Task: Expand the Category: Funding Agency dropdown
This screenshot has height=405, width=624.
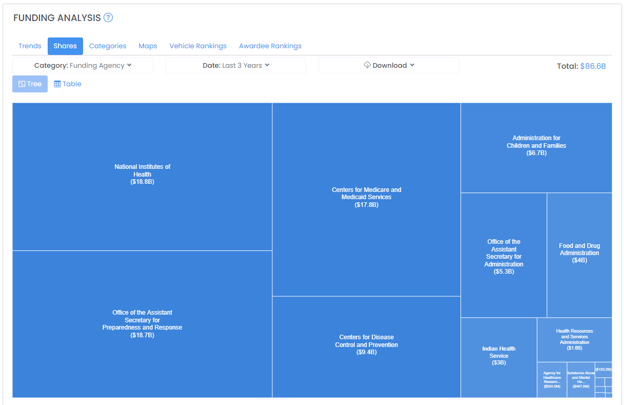Action: (83, 66)
